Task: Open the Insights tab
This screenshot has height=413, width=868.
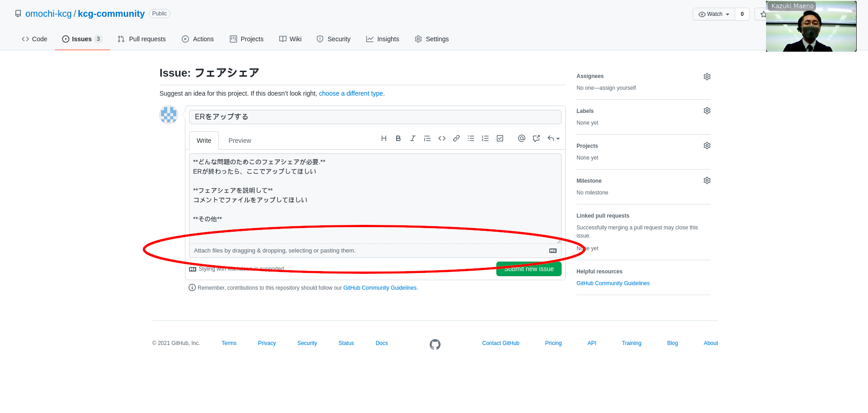Action: (383, 39)
